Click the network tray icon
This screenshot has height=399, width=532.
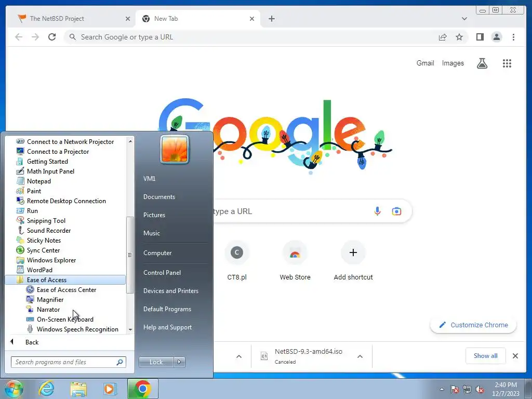tap(467, 390)
